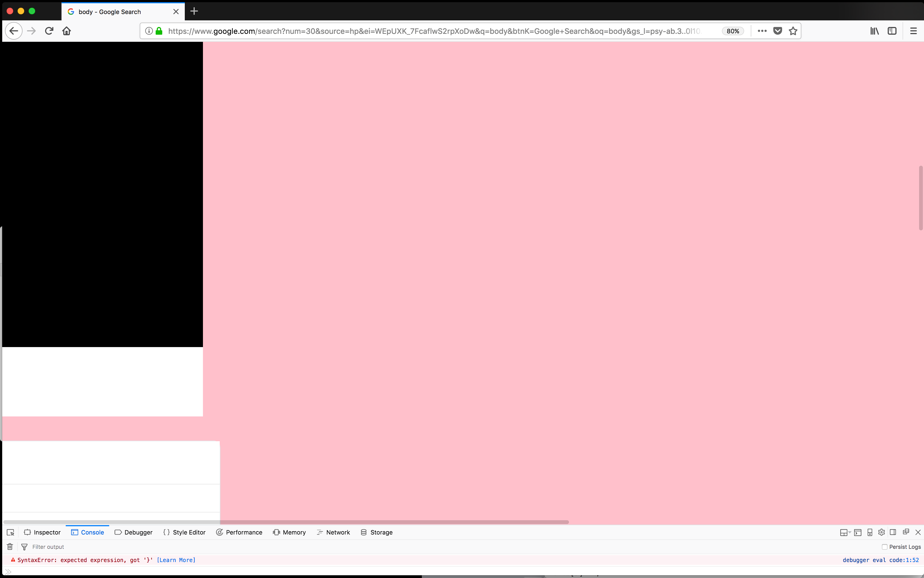Toggle the split console

[x=857, y=533]
